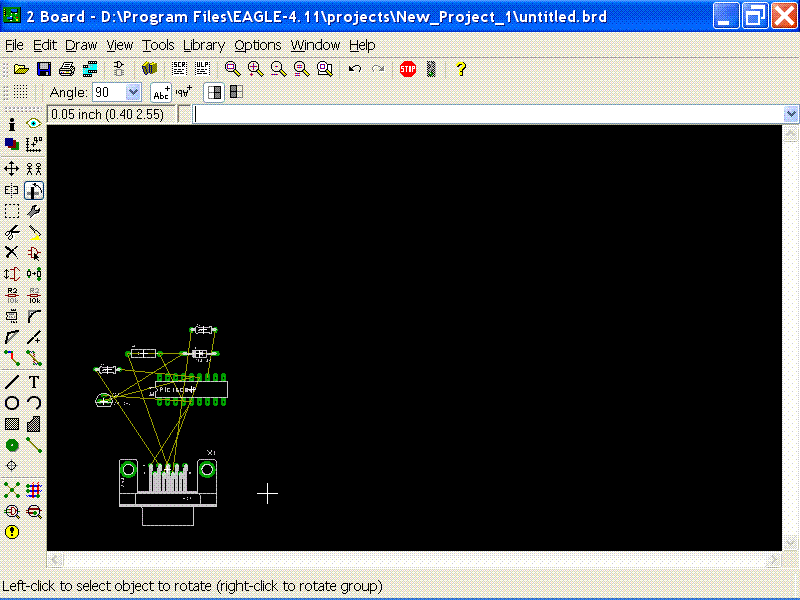Select the Polygon tool
This screenshot has height=600, width=800.
point(34,424)
